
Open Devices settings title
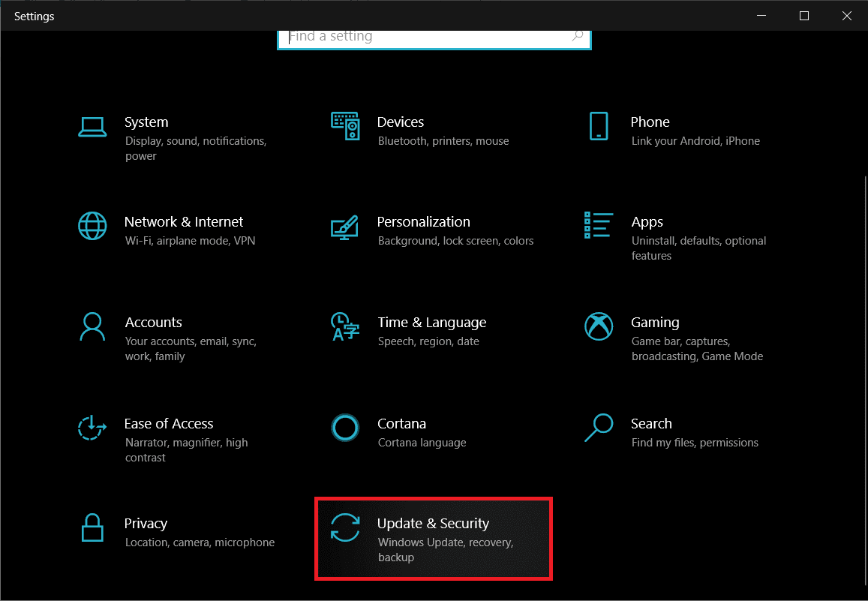click(400, 122)
